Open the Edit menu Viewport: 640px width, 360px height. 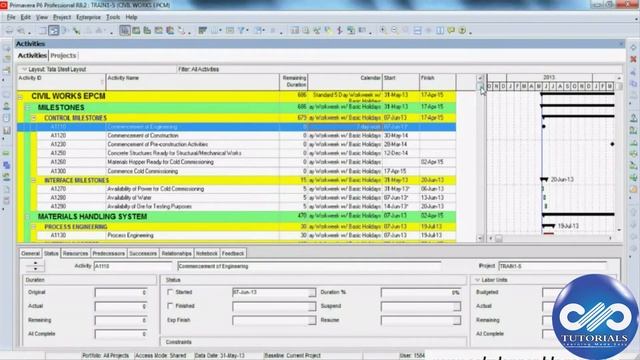[26, 17]
